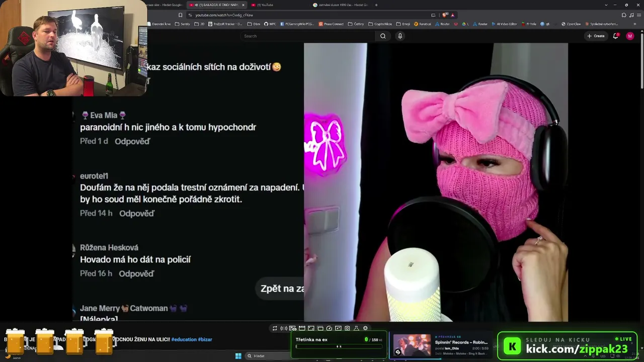Click the Router bookmark next to Fanatical

443,24
